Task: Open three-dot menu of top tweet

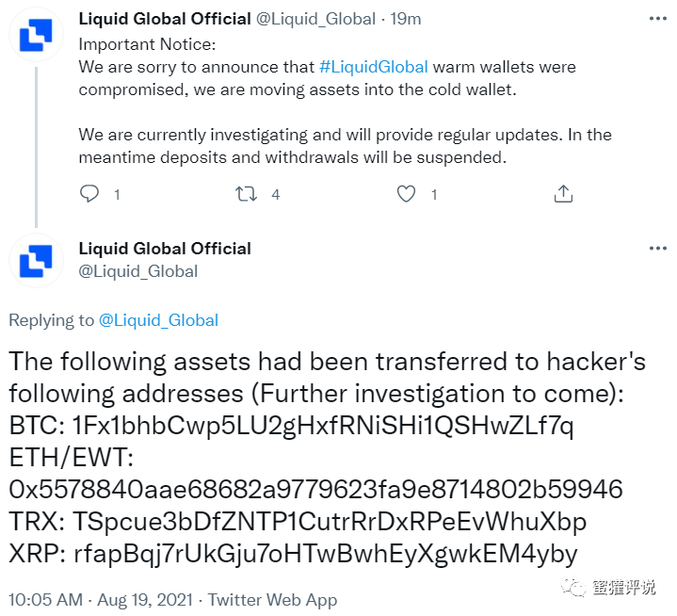Action: point(658,19)
